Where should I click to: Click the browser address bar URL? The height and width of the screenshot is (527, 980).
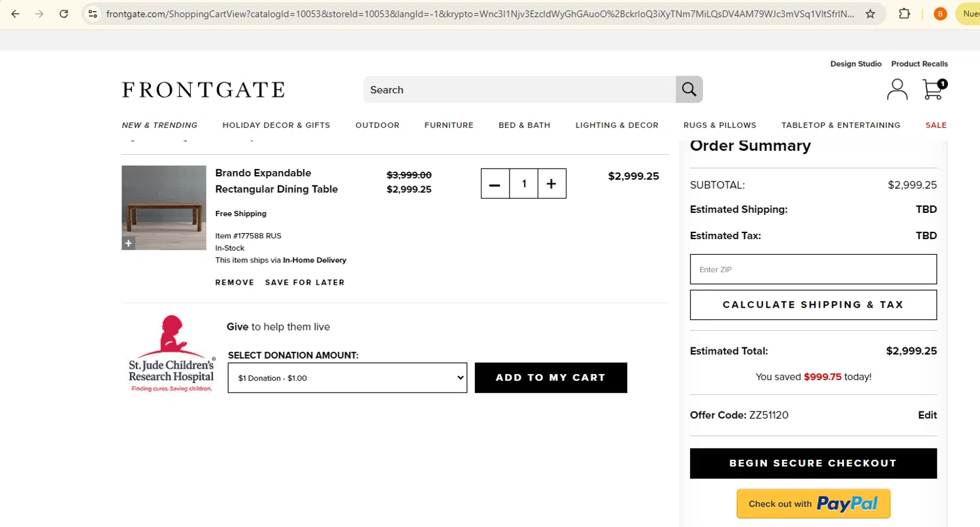point(480,14)
